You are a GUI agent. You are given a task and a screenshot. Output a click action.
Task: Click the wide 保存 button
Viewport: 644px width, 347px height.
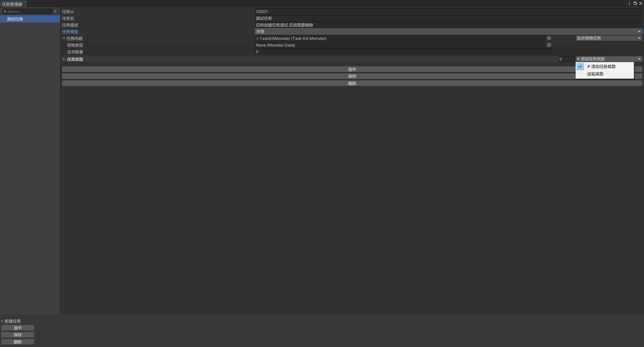(352, 76)
